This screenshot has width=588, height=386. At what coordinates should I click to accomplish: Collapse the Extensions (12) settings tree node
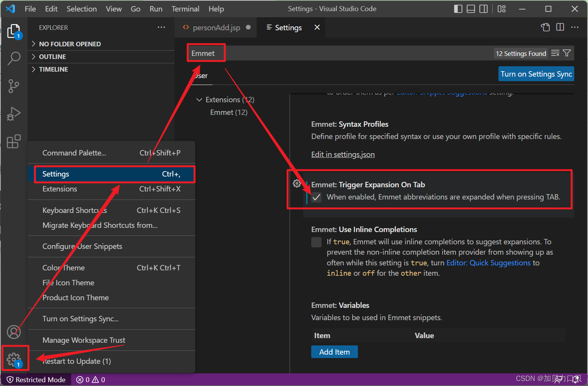coord(225,100)
